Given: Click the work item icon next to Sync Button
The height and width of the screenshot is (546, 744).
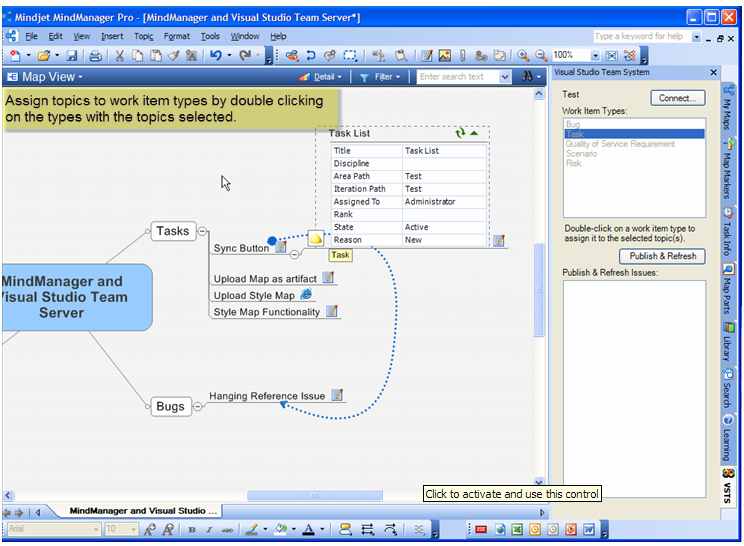Looking at the screenshot, I should click(x=281, y=247).
